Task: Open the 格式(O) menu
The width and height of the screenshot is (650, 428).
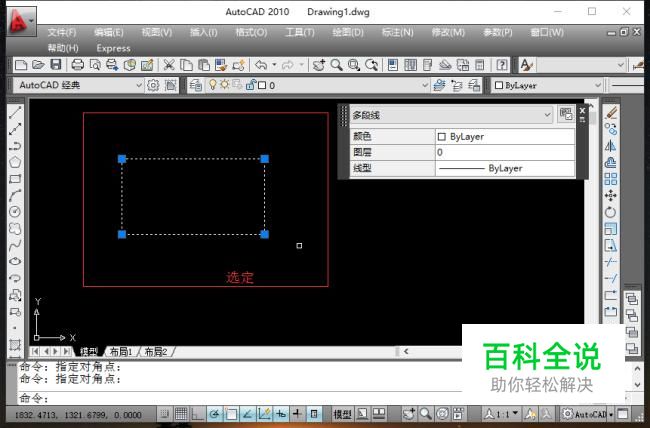Action: coord(251,32)
